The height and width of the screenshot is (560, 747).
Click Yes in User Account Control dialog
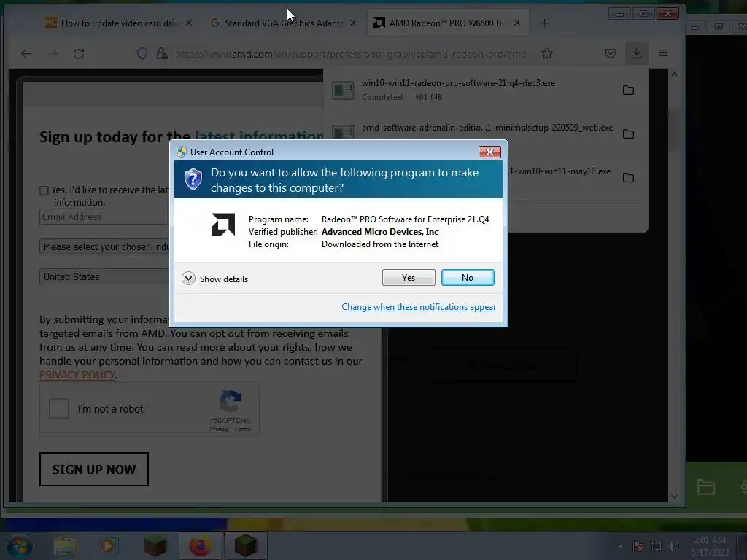point(409,278)
